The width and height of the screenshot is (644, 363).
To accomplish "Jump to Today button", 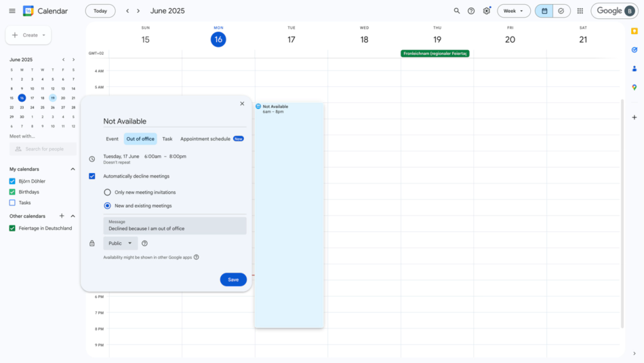I will (x=100, y=11).
